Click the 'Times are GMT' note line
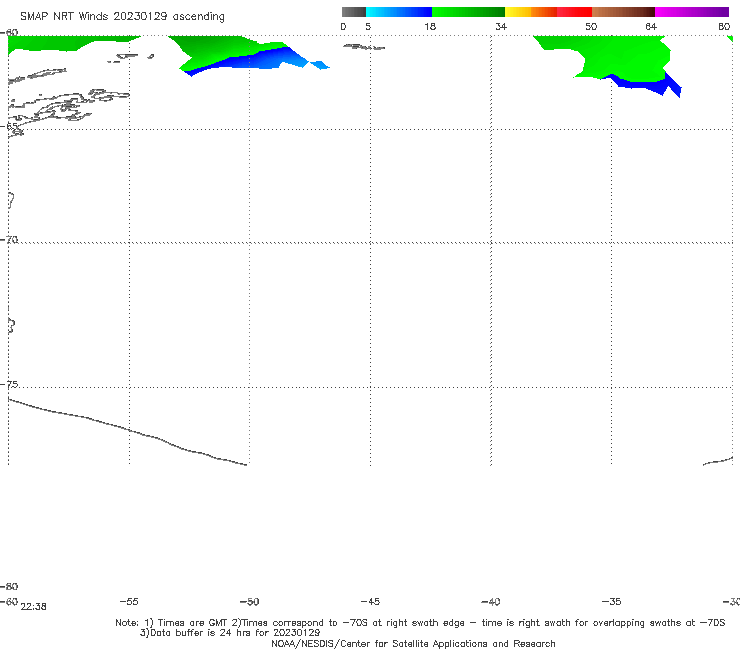Image resolution: width=740 pixels, height=650 pixels. point(420,623)
